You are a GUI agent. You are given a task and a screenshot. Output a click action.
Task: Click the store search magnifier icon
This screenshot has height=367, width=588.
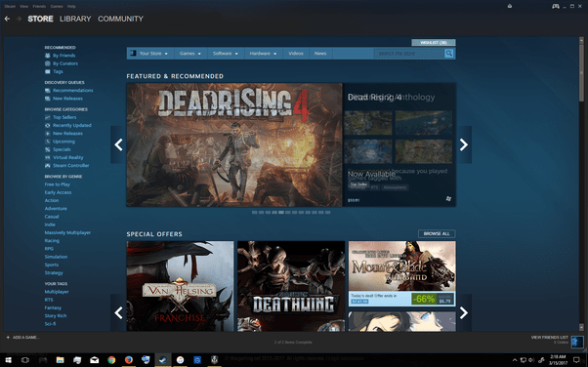point(449,54)
